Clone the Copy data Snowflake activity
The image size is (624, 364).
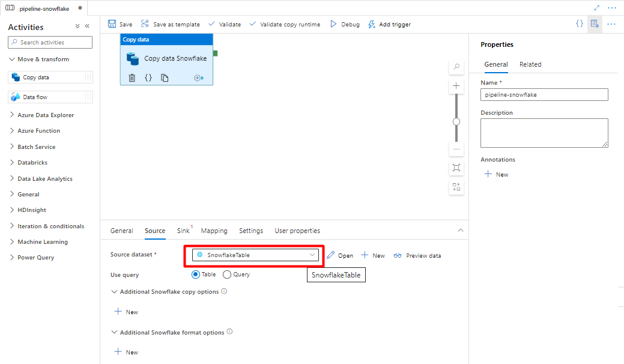point(165,77)
